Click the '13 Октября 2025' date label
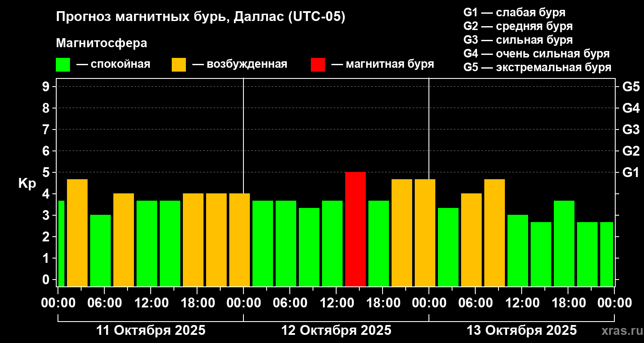644x343 pixels. [x=522, y=331]
